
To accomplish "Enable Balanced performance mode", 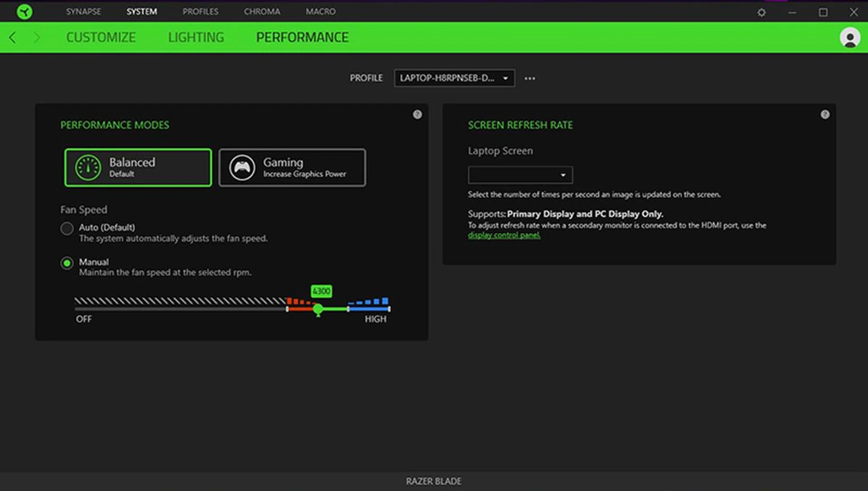I will 138,167.
